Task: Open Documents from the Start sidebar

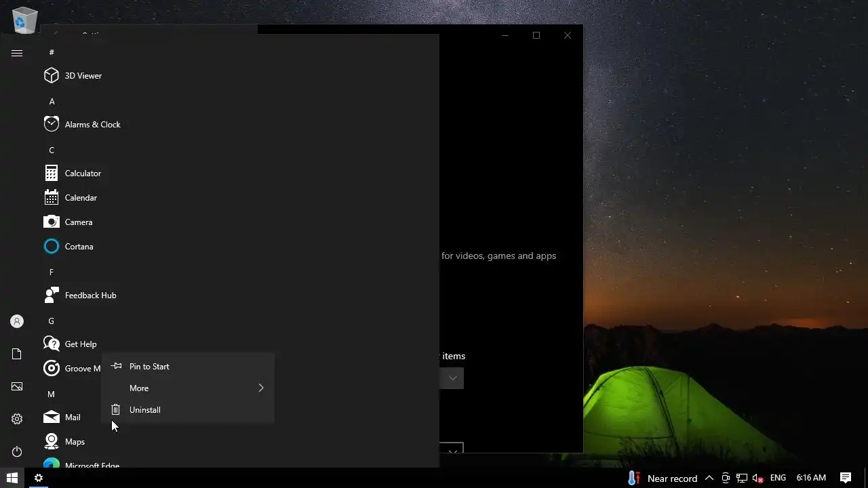Action: point(17,354)
